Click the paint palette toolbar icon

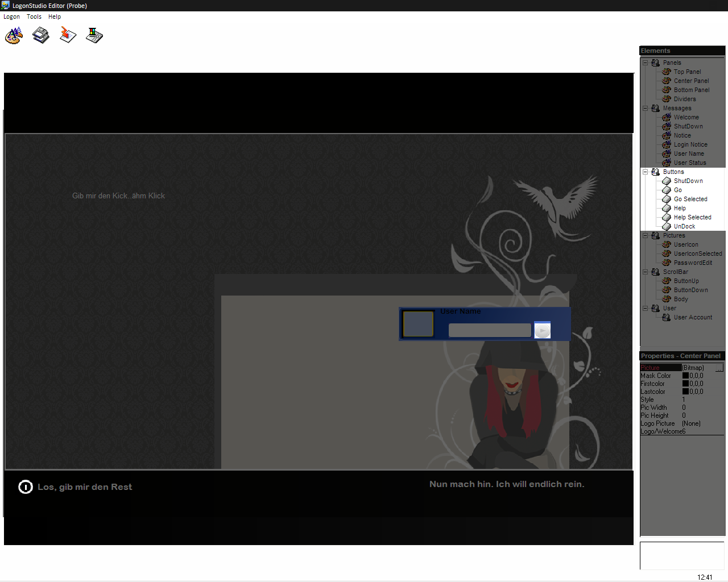coord(14,36)
